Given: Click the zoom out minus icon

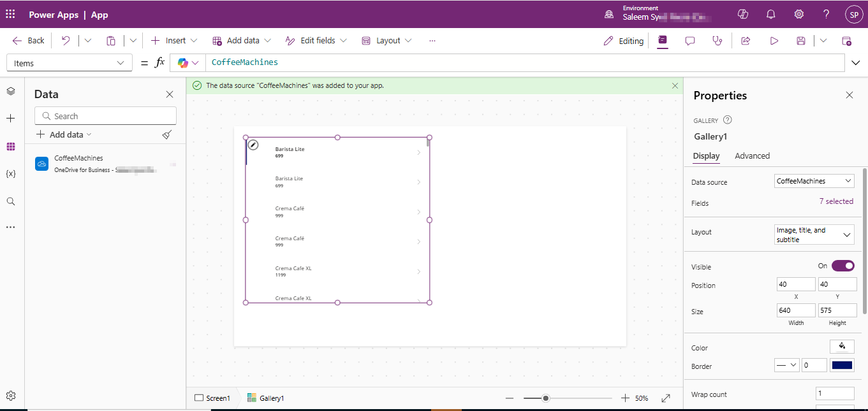Looking at the screenshot, I should 510,398.
